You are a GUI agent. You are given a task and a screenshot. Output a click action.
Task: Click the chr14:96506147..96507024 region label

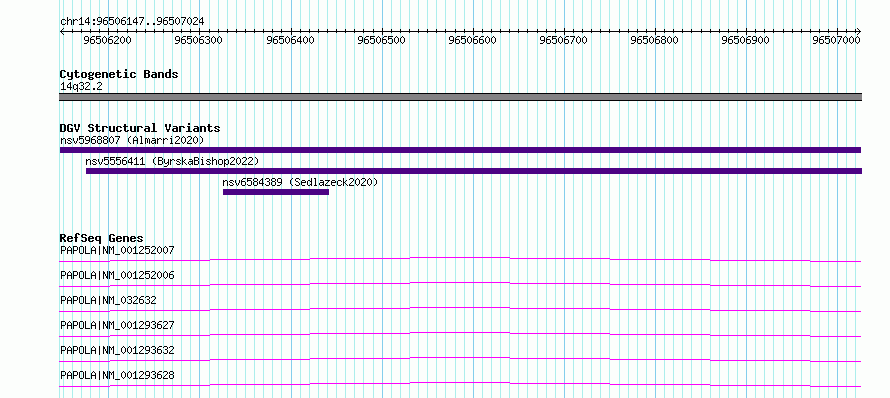pyautogui.click(x=132, y=21)
